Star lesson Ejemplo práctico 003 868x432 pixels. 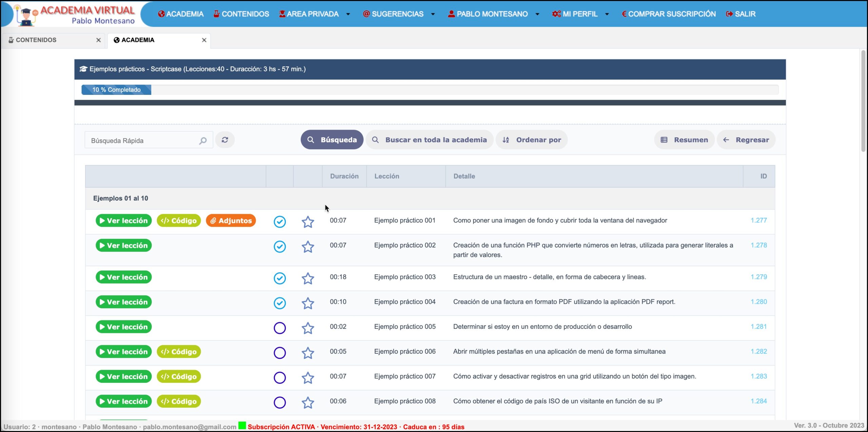tap(308, 278)
